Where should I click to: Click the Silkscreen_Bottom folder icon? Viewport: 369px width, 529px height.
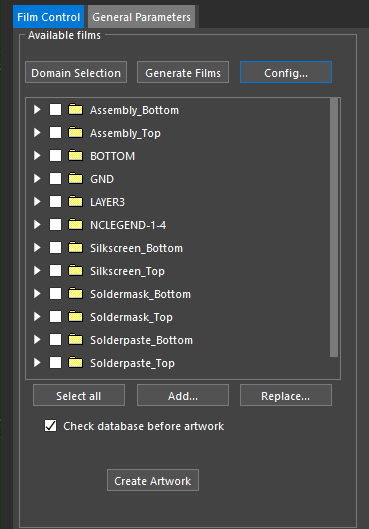point(76,248)
